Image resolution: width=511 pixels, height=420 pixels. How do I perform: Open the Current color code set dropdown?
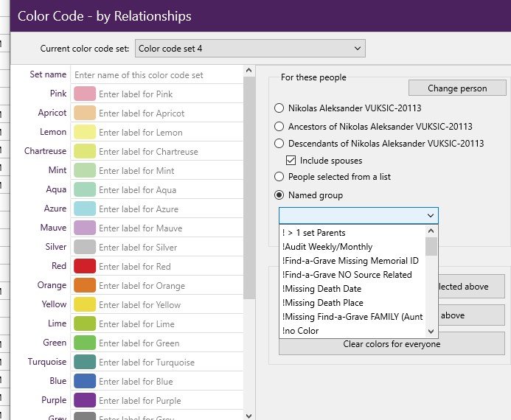pyautogui.click(x=250, y=49)
